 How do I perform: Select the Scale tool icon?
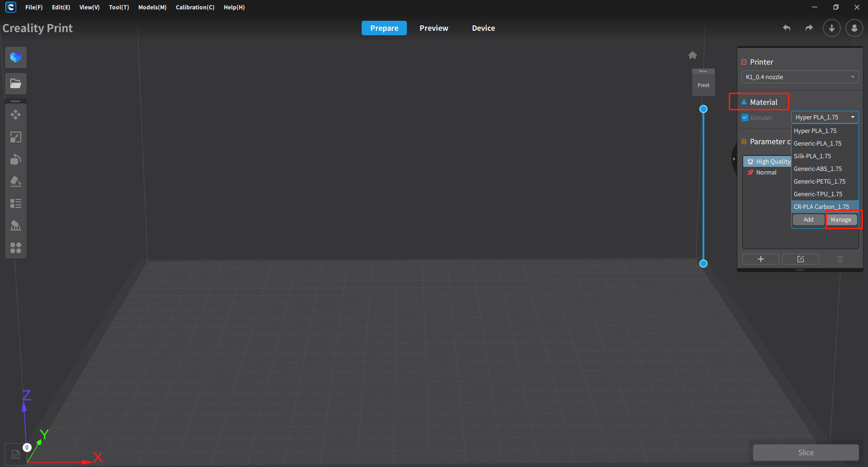point(16,137)
